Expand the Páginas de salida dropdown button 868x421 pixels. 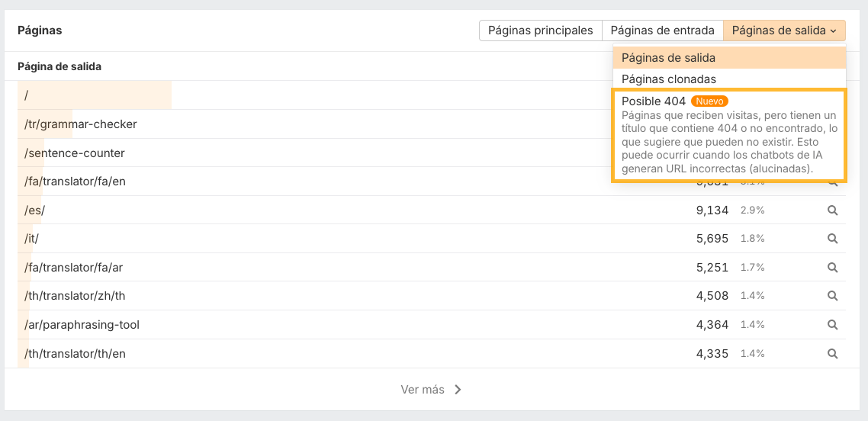[x=784, y=31]
